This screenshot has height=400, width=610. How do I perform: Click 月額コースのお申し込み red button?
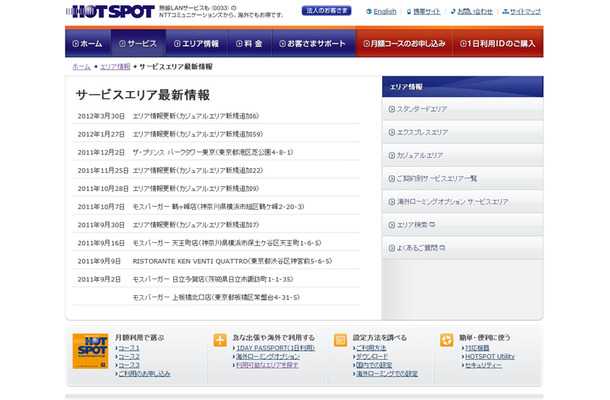click(x=404, y=44)
